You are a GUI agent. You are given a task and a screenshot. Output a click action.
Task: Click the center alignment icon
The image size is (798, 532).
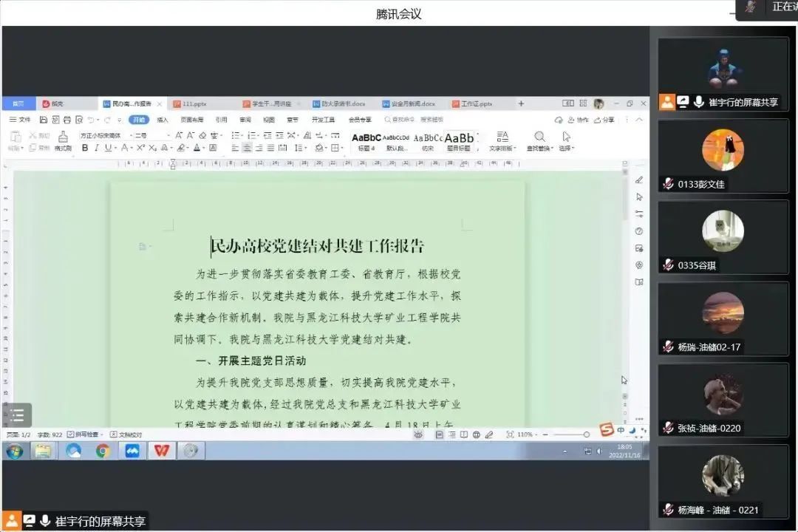248,148
